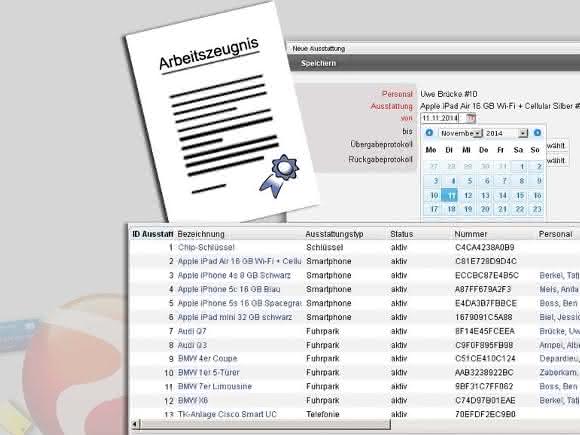Image resolution: width=580 pixels, height=435 pixels.
Task: Select day 1 in November calendar
Action: (519, 166)
